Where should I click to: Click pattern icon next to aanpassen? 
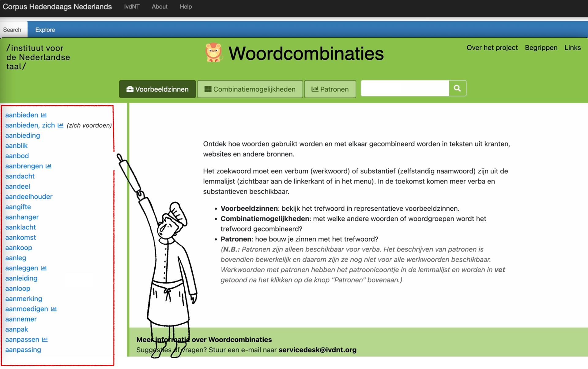[45, 340]
